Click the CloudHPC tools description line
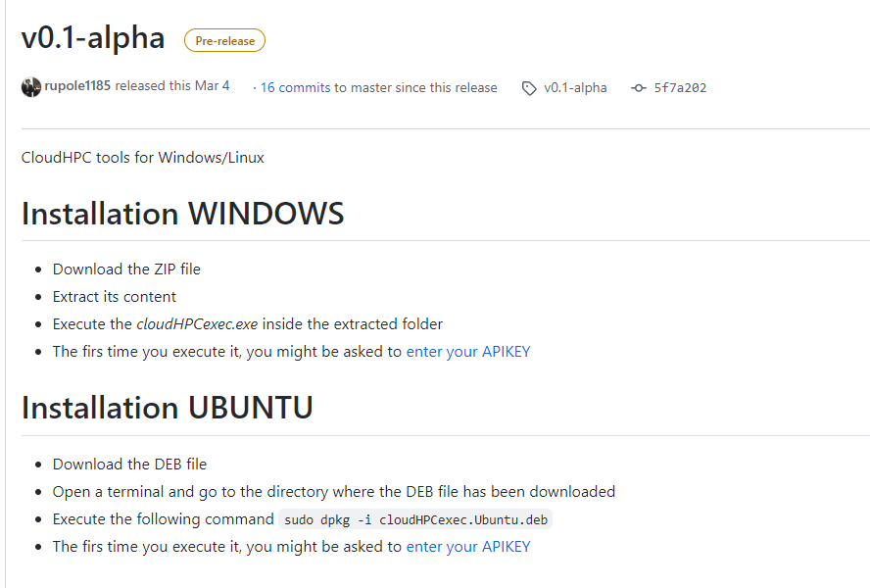This screenshot has width=870, height=588. tap(143, 158)
